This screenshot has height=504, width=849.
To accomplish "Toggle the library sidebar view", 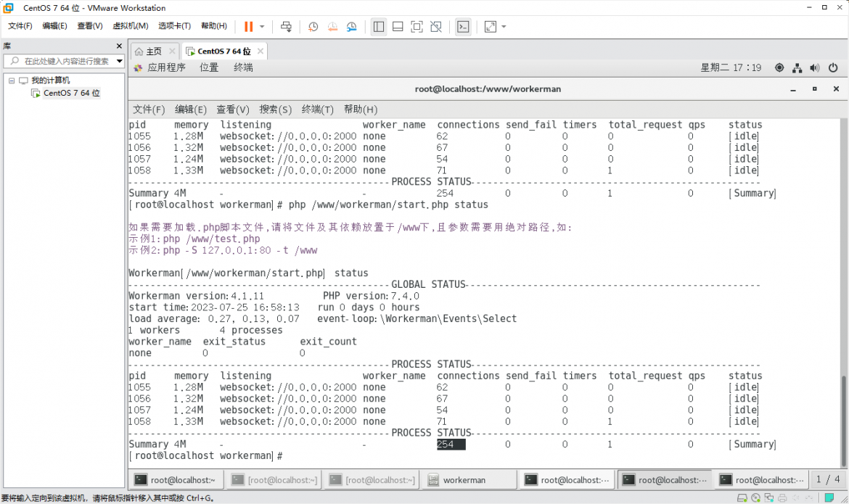I will click(379, 27).
